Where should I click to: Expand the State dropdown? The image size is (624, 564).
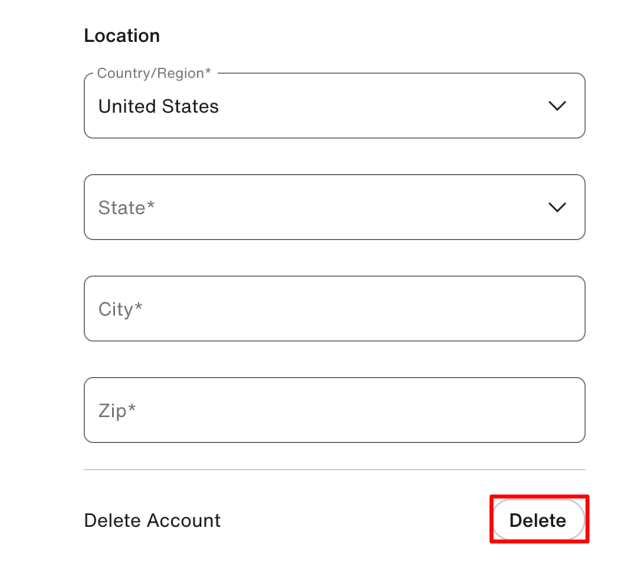[x=334, y=207]
